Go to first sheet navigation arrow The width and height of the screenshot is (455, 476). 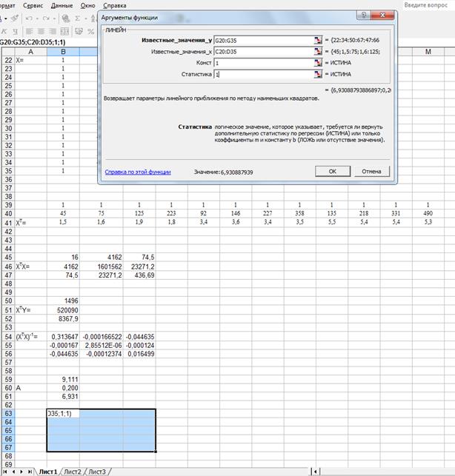[x=5, y=472]
